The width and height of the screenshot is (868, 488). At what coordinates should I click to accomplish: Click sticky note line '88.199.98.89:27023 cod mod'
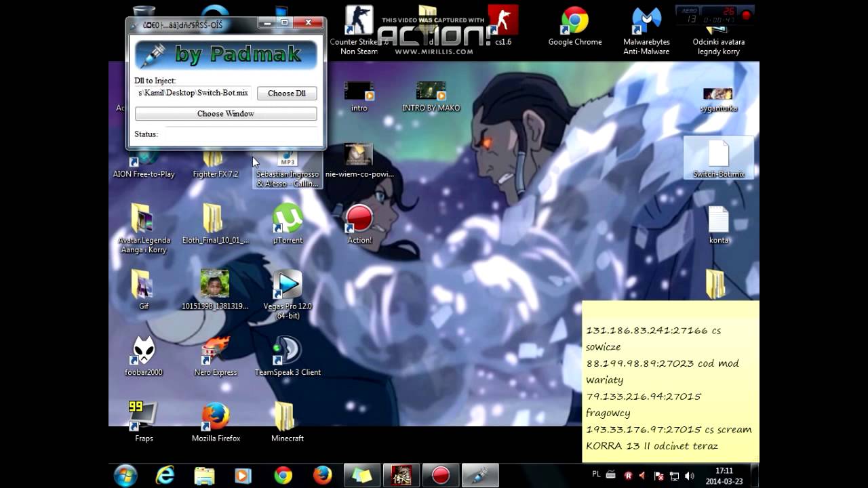(662, 364)
